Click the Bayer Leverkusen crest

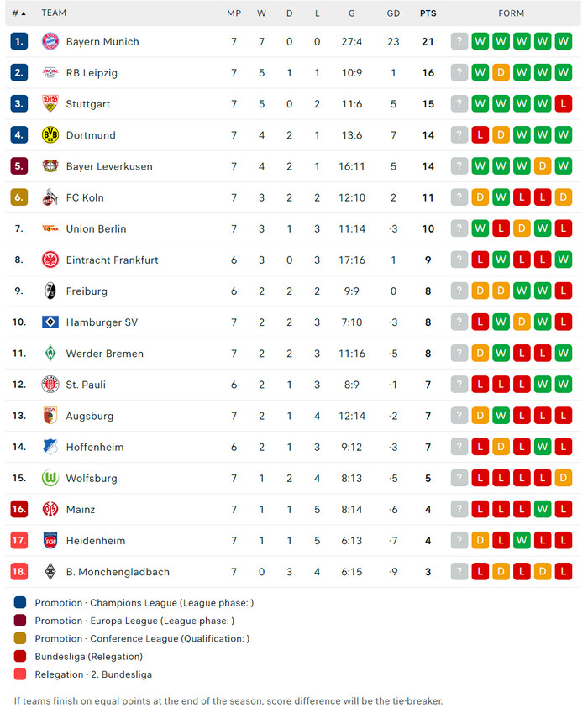[x=50, y=166]
